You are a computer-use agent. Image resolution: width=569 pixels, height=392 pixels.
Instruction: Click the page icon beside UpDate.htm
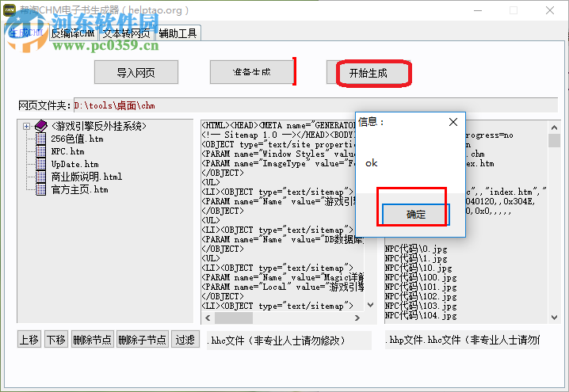tap(40, 164)
